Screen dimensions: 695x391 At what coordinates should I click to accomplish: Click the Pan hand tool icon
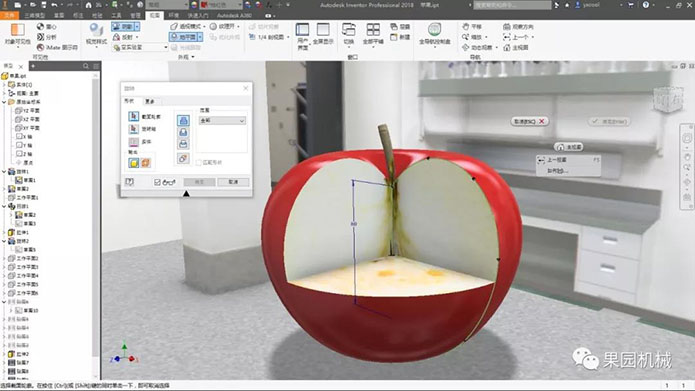(466, 27)
